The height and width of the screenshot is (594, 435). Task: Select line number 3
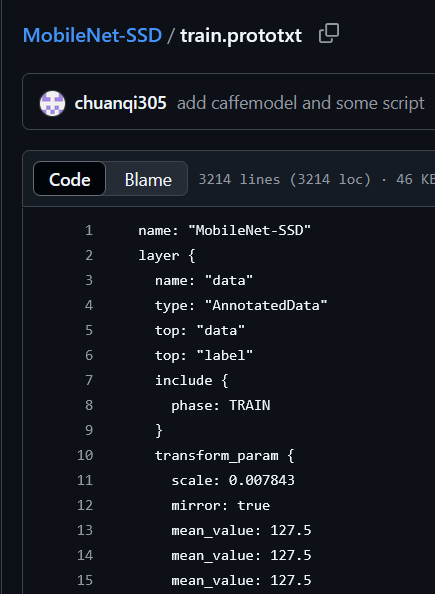coord(89,280)
